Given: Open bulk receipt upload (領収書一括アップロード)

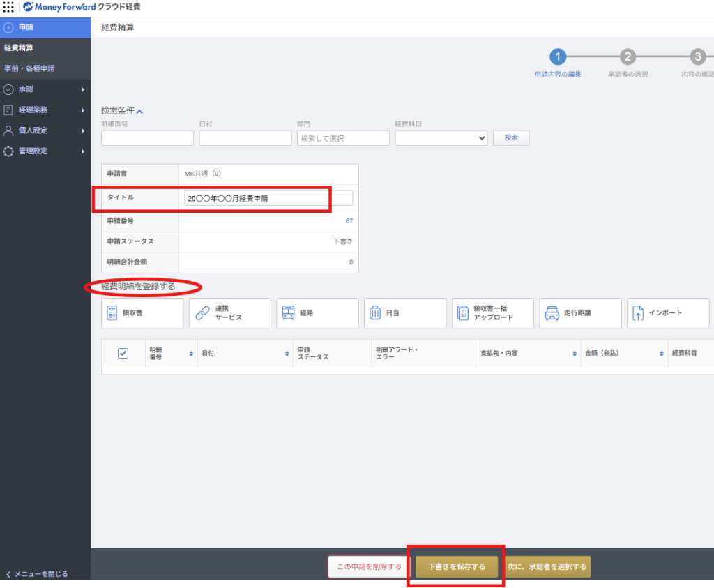Looking at the screenshot, I should (493, 313).
